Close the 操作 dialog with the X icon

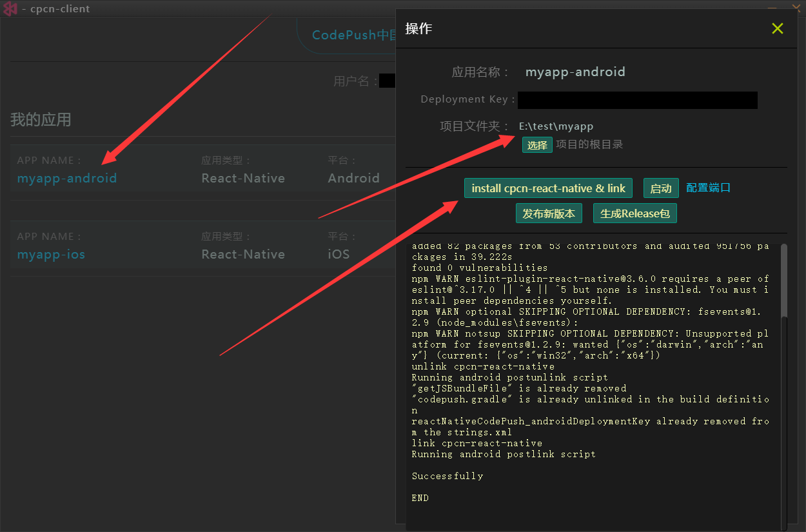(777, 28)
